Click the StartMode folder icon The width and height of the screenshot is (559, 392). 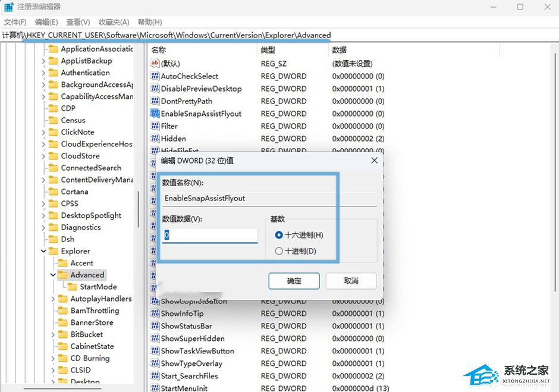click(73, 287)
